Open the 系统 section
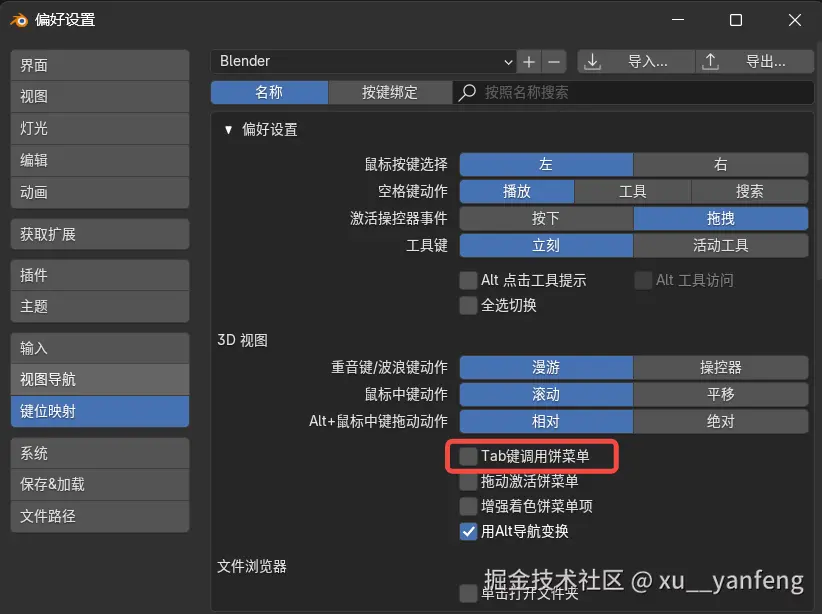This screenshot has height=614, width=822. (x=100, y=454)
